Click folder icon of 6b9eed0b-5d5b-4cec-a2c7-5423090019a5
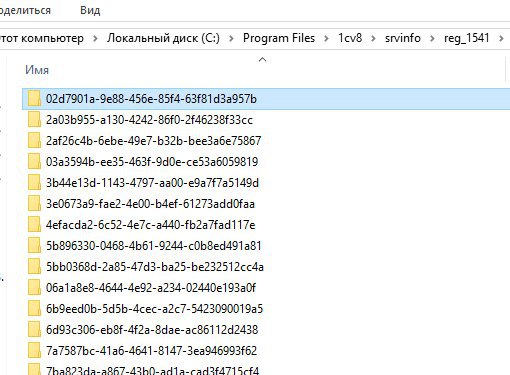Image resolution: width=510 pixels, height=375 pixels. [x=34, y=309]
